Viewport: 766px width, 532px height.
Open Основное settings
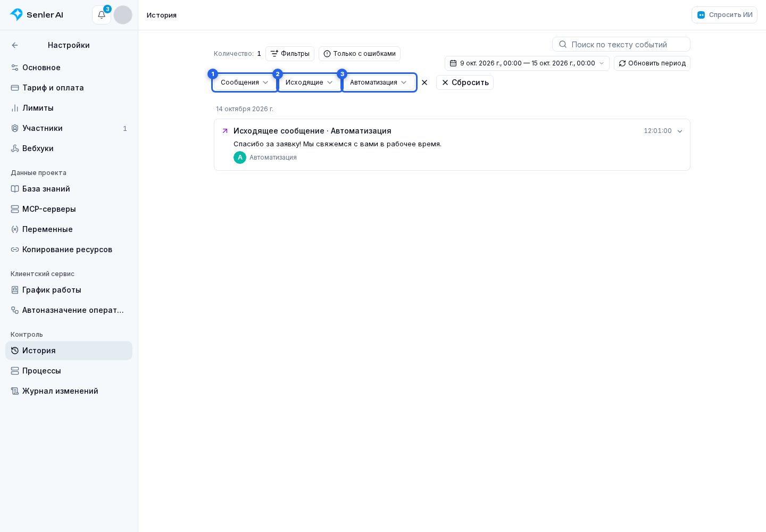[x=69, y=68]
